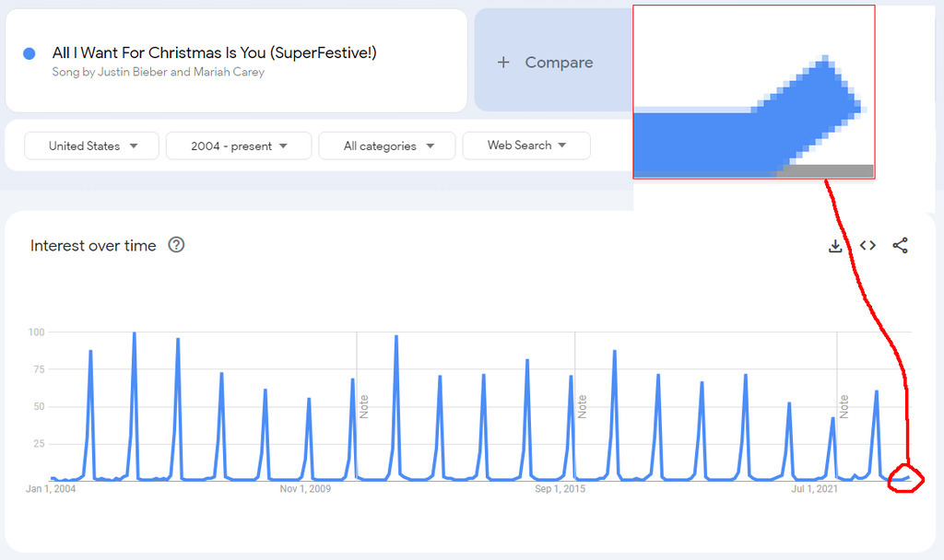Click the "Sep 1, 2015" axis date
Image resolution: width=944 pixels, height=560 pixels.
point(560,489)
